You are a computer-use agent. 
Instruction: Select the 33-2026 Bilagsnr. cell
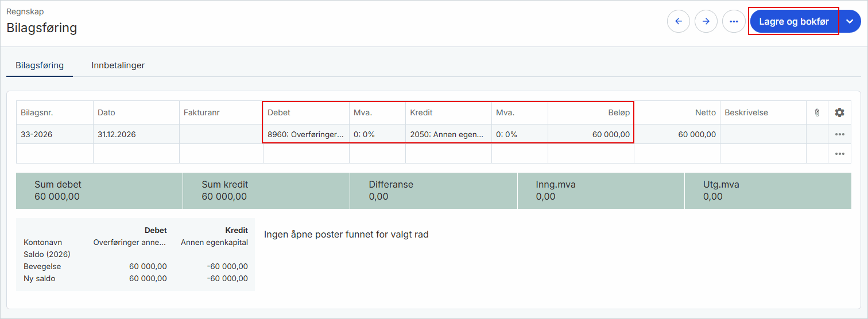pyautogui.click(x=55, y=134)
